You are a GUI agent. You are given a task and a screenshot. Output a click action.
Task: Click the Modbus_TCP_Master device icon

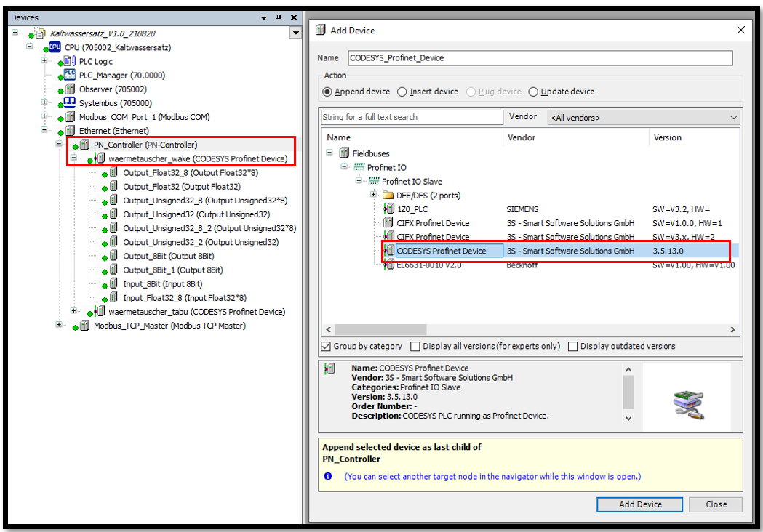click(85, 326)
